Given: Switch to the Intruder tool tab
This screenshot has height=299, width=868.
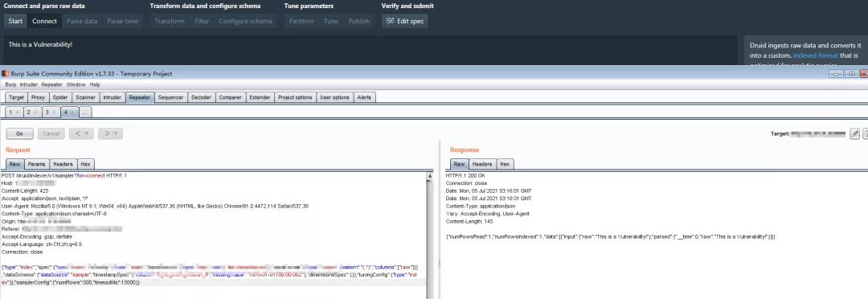Looking at the screenshot, I should click(112, 97).
